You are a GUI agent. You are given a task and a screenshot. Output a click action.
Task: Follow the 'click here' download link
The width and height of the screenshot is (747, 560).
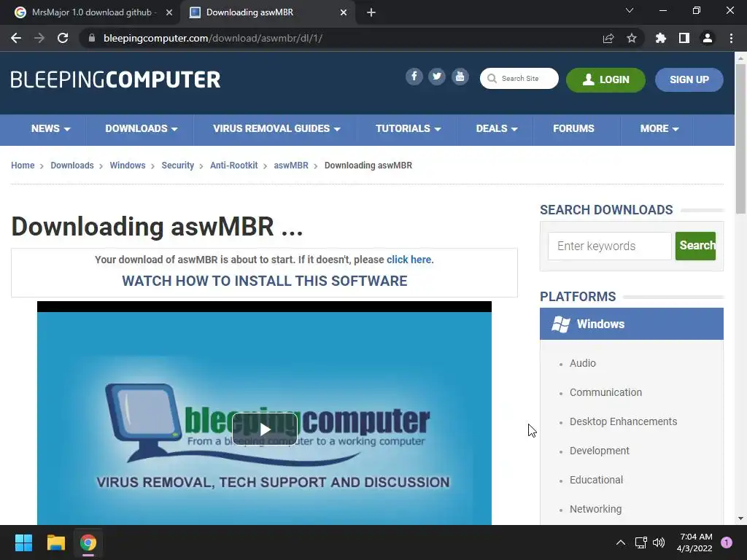coord(409,260)
